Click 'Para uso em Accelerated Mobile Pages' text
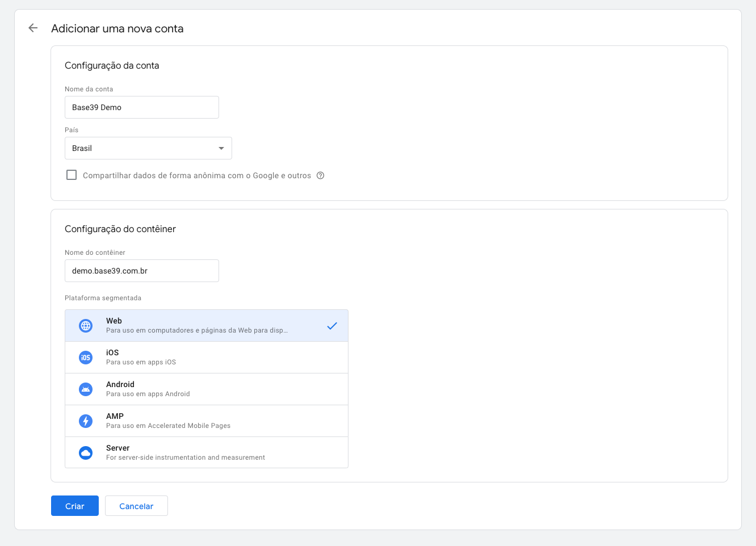The image size is (756, 546). click(168, 426)
